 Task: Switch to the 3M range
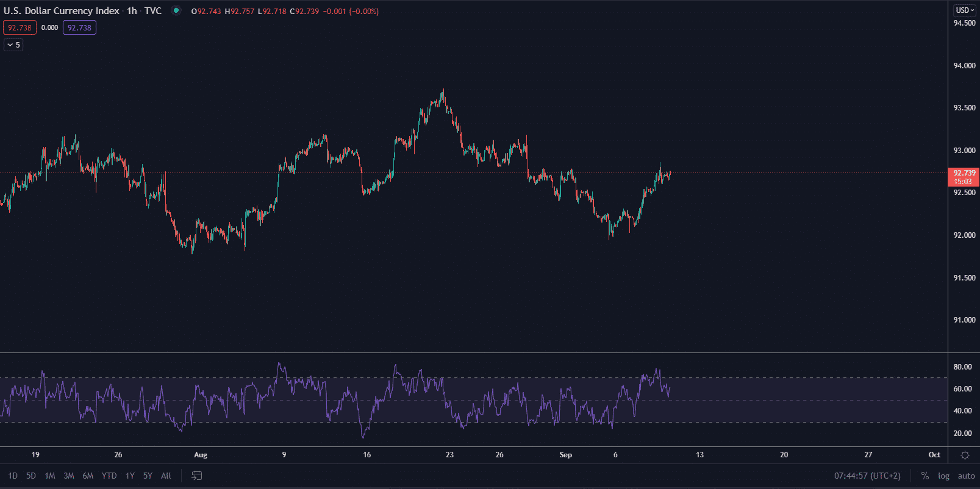point(69,476)
